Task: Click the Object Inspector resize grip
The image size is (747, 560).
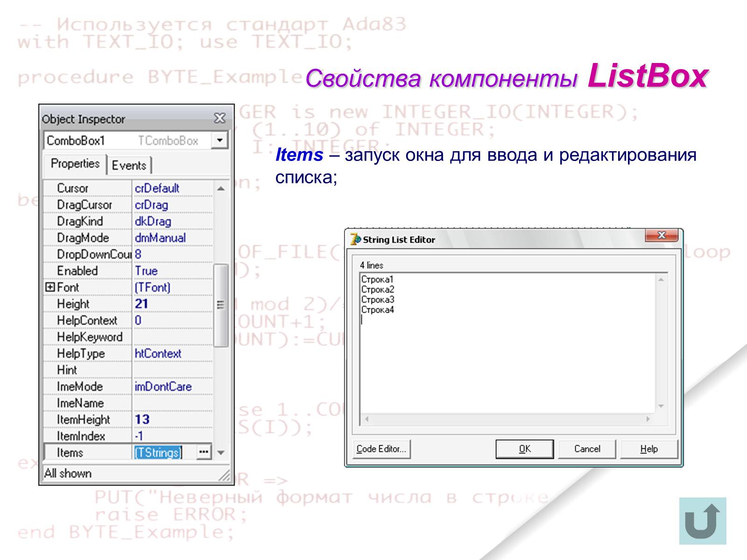Action: (x=225, y=475)
